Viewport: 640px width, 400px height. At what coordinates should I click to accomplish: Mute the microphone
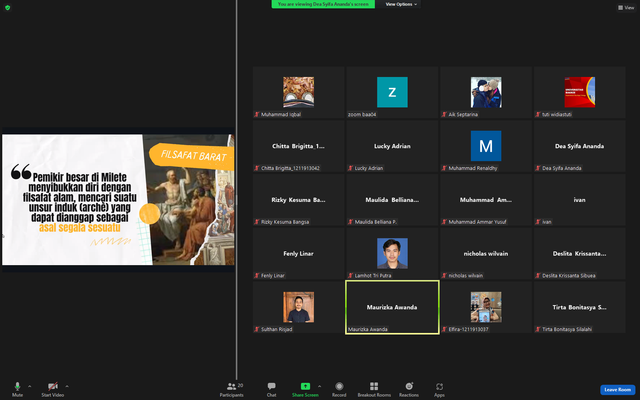tap(17, 389)
